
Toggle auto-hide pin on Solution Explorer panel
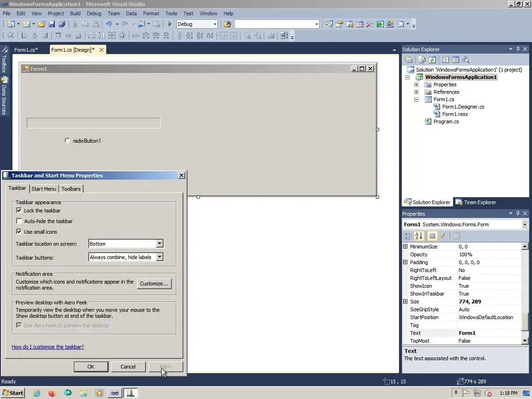click(x=518, y=49)
